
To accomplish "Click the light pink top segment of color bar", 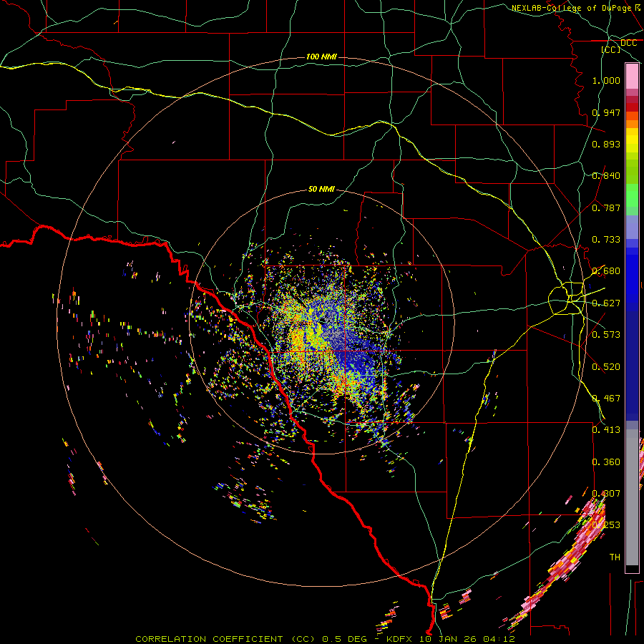I will 632,77.
